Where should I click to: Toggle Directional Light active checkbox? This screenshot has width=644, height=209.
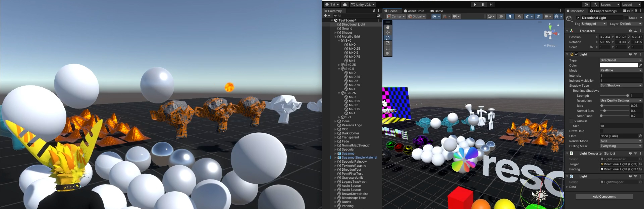pyautogui.click(x=578, y=18)
